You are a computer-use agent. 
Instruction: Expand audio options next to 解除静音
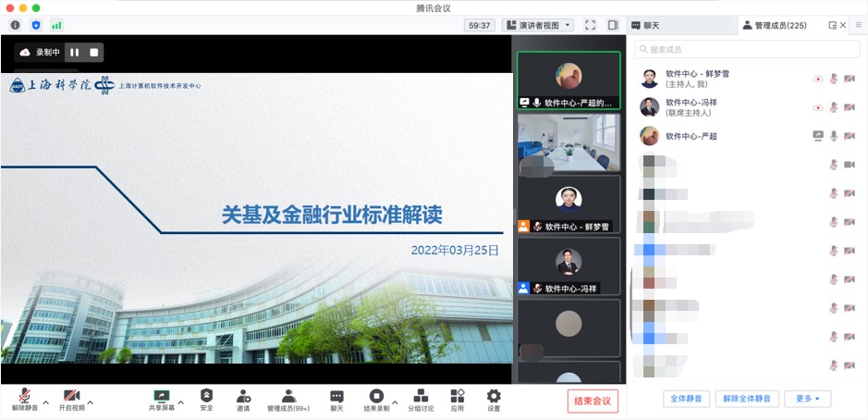46,402
